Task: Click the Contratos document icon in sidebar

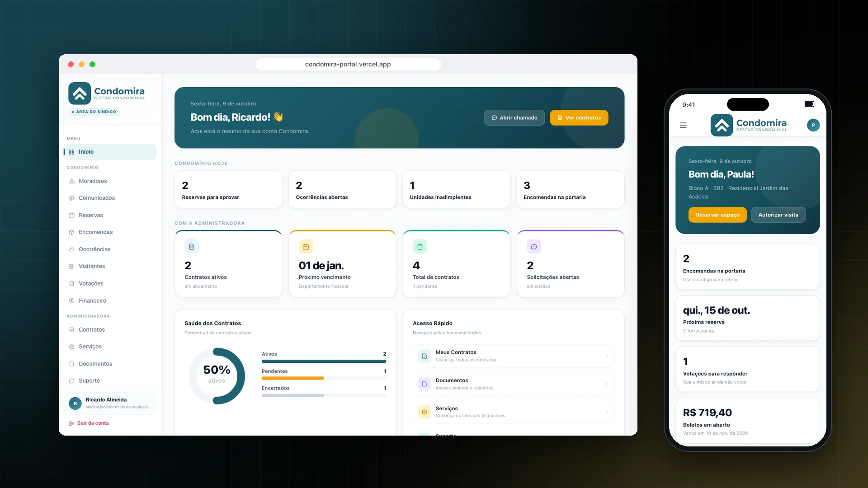Action: [71, 330]
